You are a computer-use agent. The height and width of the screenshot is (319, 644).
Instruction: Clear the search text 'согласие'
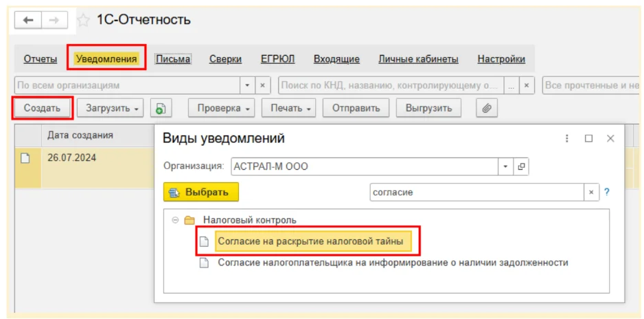point(591,192)
